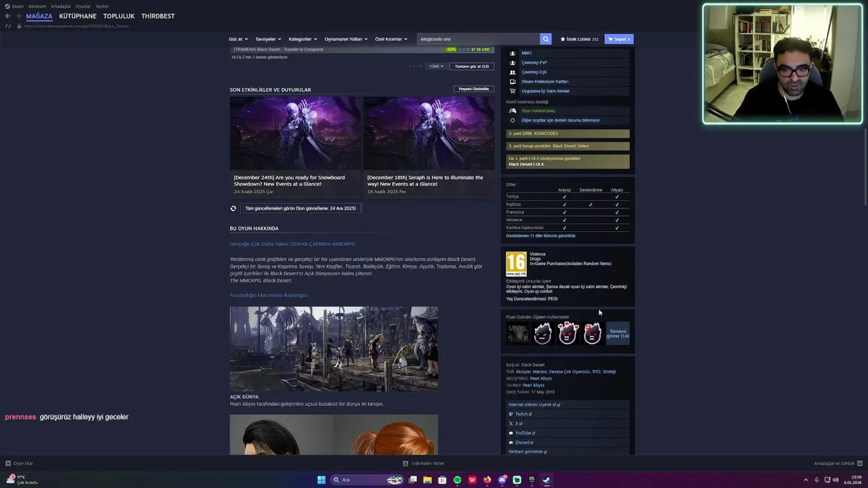Click Tümünü göster (14) button
Screen dimensions: 868x488
point(618,333)
